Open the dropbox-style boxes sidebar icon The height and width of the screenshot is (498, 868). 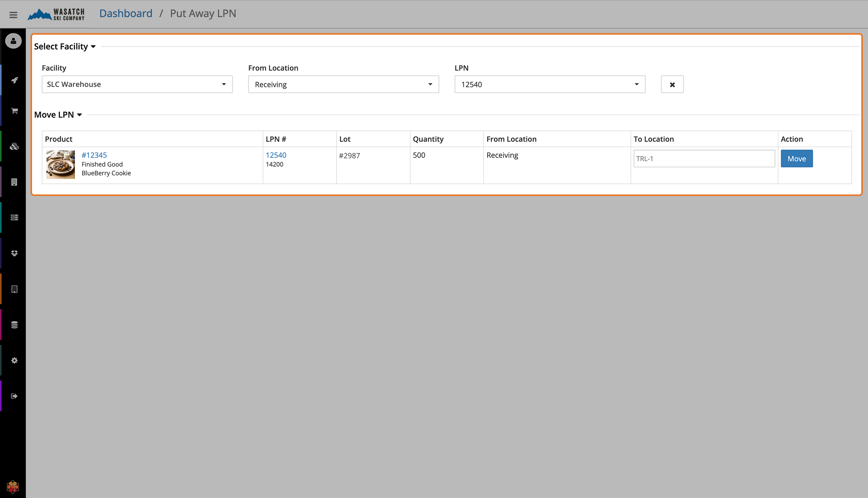(14, 253)
